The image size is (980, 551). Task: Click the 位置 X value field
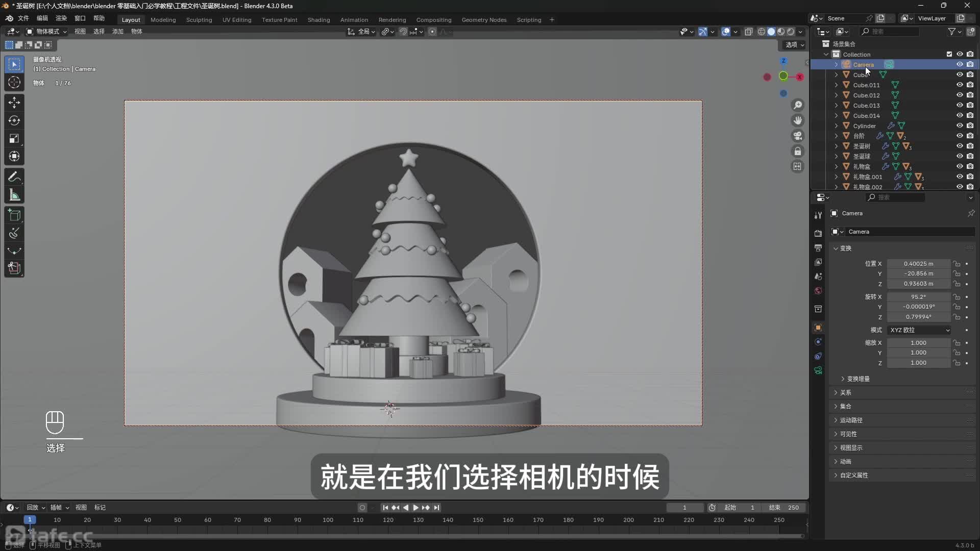pos(918,264)
